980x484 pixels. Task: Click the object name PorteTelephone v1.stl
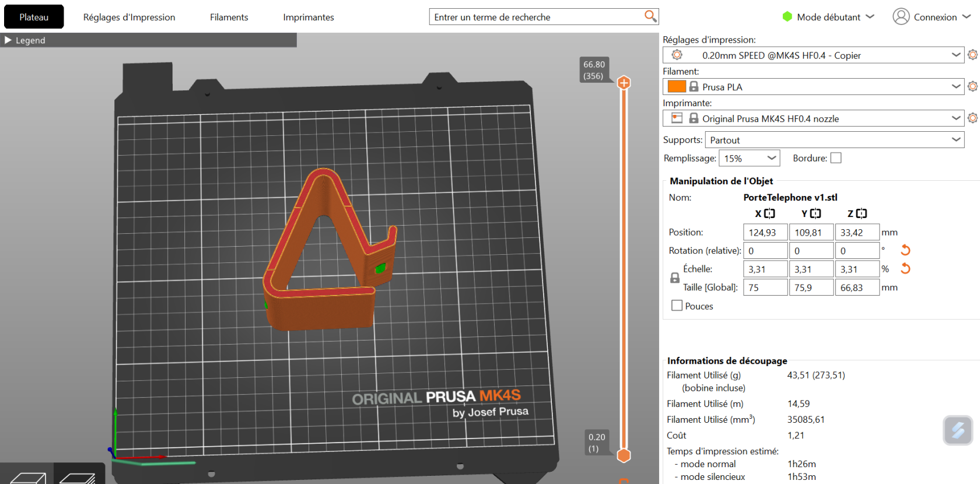pos(790,197)
